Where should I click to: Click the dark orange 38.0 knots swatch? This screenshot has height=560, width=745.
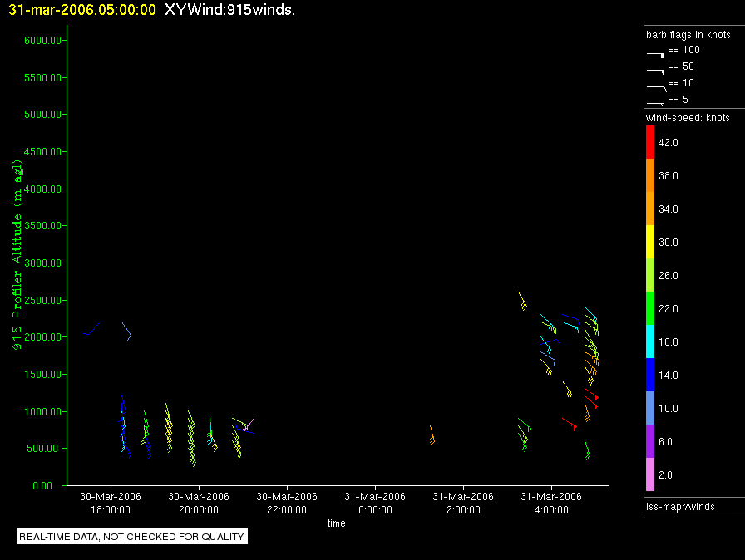[650, 175]
